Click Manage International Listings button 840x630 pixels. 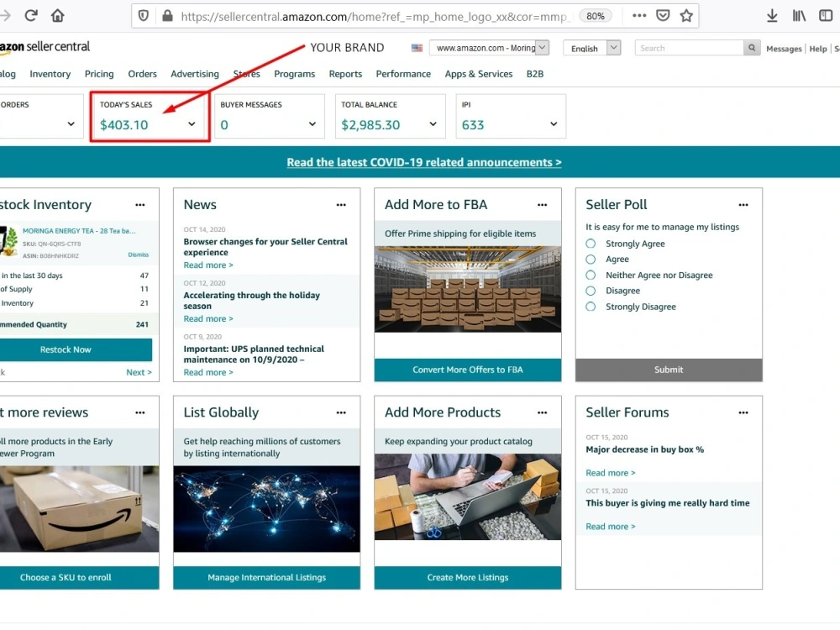tap(267, 578)
